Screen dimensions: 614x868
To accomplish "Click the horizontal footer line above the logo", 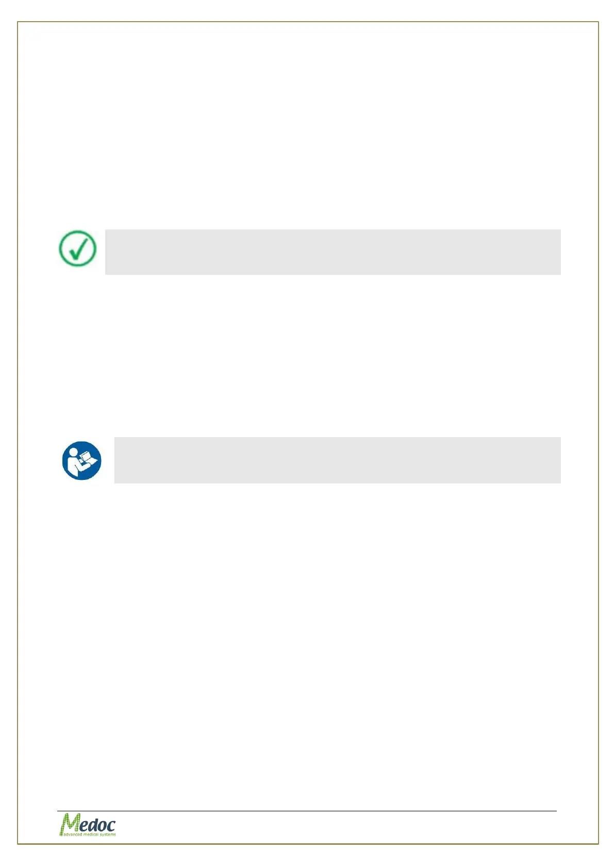I will coord(307,811).
